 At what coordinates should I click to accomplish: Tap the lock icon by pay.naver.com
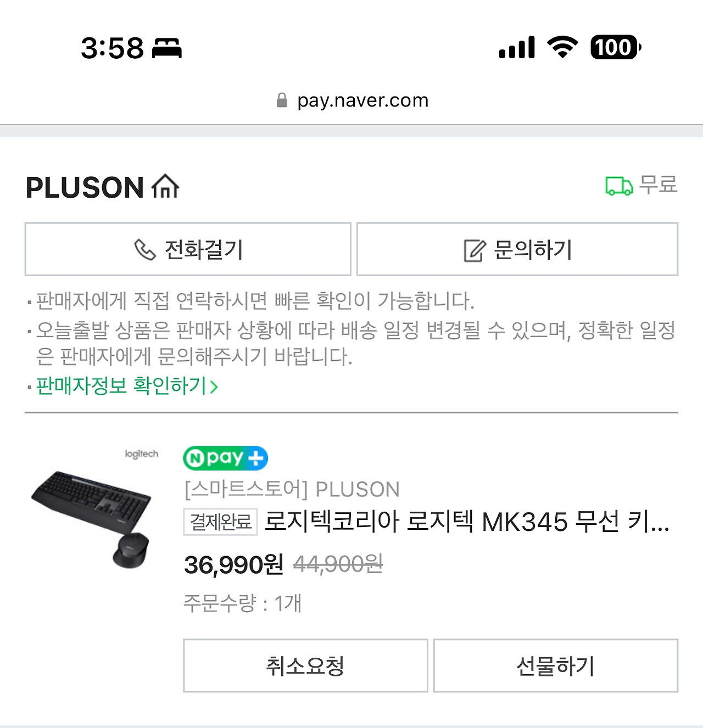282,100
